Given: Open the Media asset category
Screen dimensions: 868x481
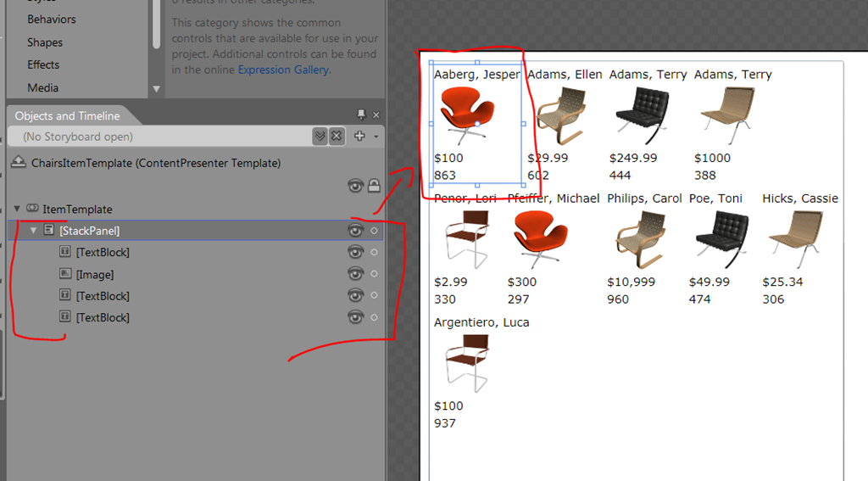Looking at the screenshot, I should pos(42,88).
